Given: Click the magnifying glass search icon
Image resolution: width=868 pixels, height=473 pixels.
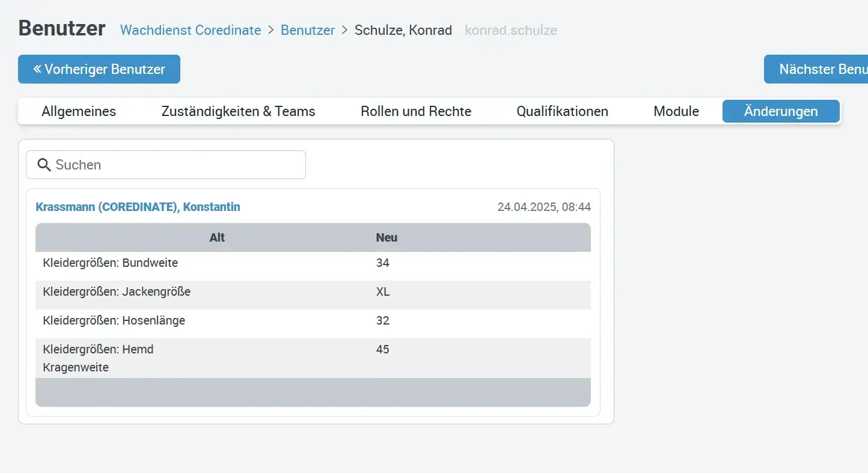Looking at the screenshot, I should click(44, 165).
